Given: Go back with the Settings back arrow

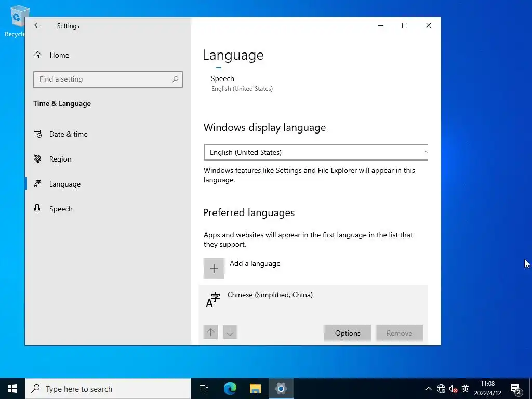Looking at the screenshot, I should click(37, 25).
